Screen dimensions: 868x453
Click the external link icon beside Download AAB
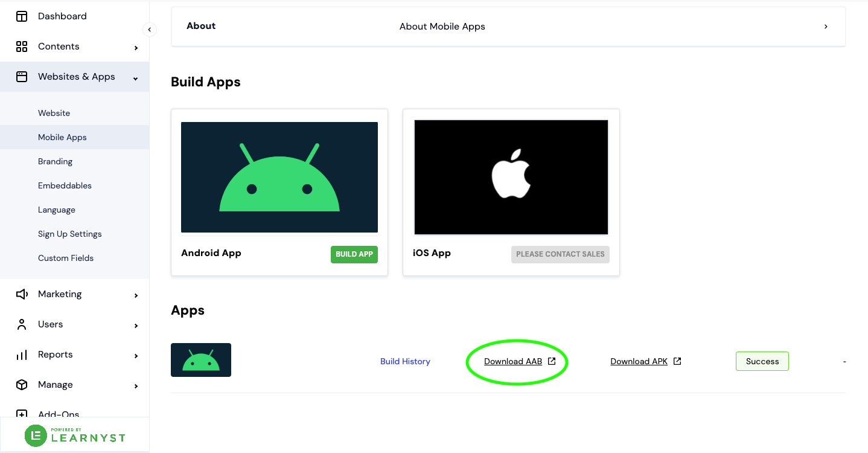click(552, 361)
